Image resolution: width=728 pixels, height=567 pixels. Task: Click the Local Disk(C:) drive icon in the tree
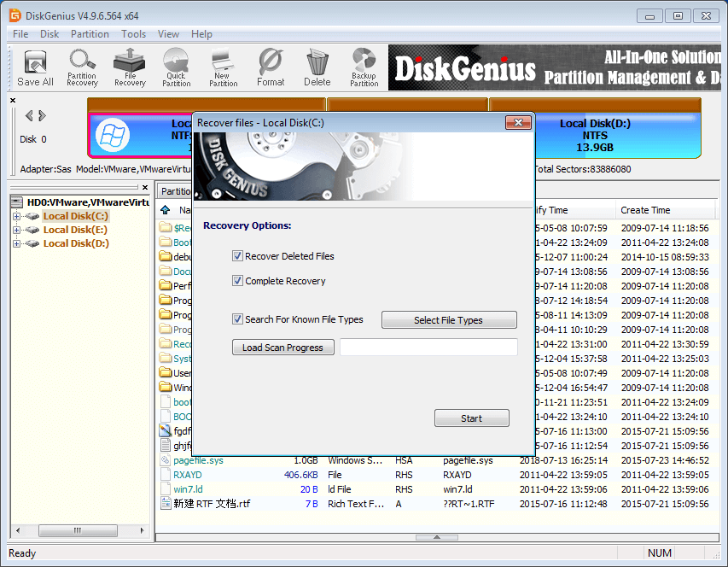(x=32, y=216)
